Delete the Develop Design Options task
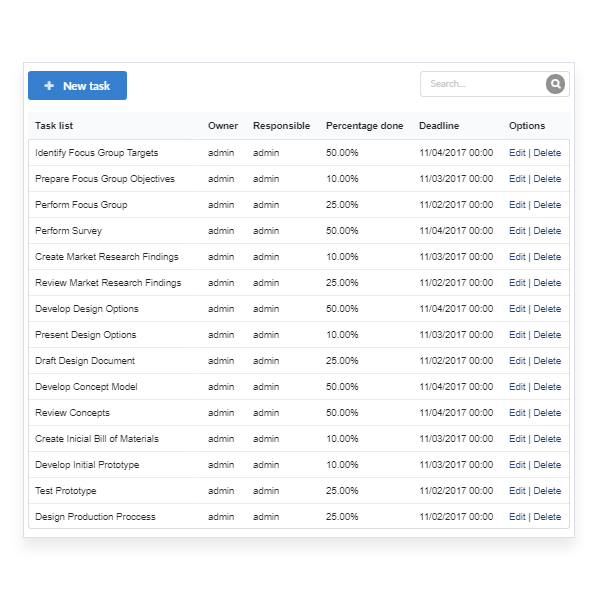The height and width of the screenshot is (600, 600). [x=547, y=309]
